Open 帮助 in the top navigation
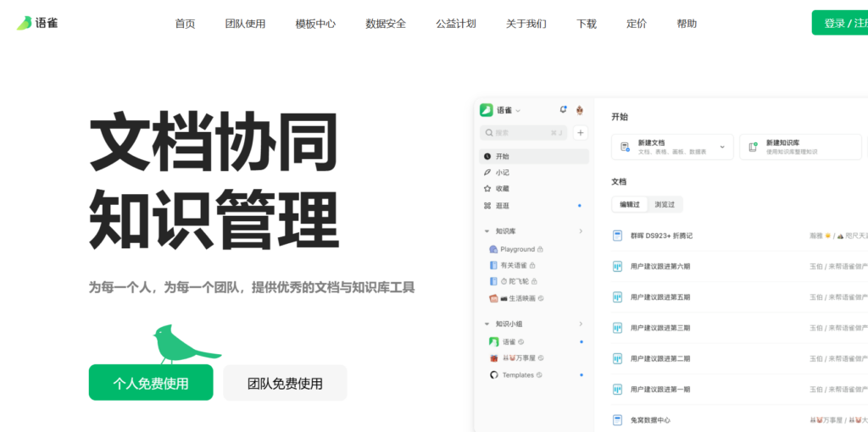This screenshot has height=432, width=868. point(687,24)
